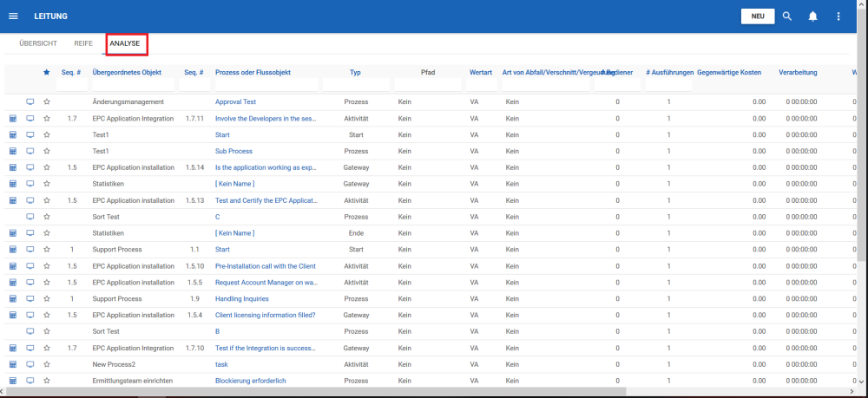The image size is (868, 398).
Task: Open the notifications bell
Action: coord(813,16)
